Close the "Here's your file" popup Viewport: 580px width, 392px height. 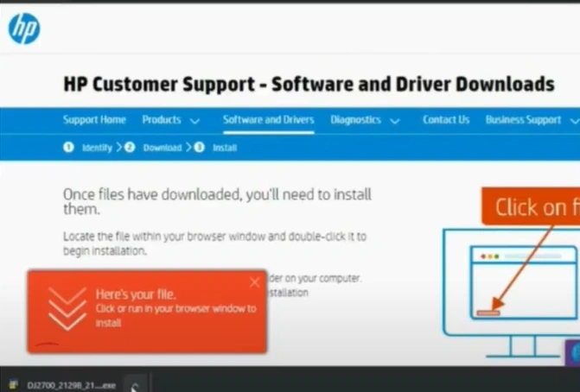[x=254, y=282]
